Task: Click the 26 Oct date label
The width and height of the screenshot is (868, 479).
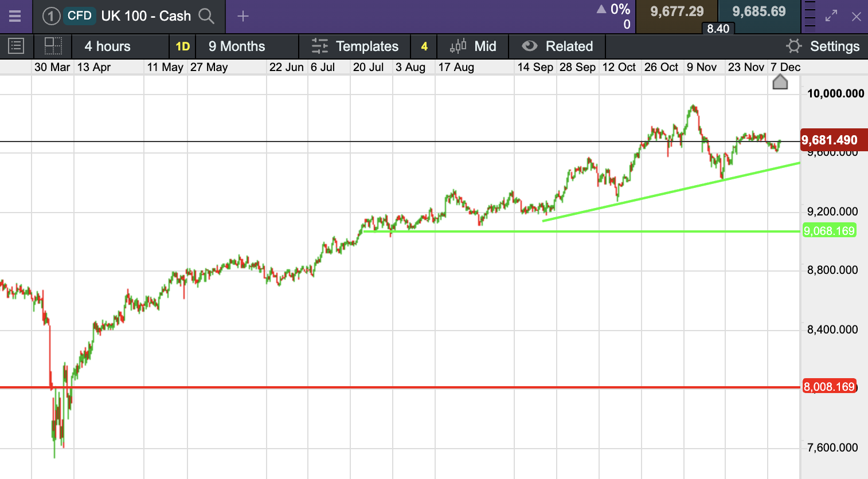Action: coord(662,67)
